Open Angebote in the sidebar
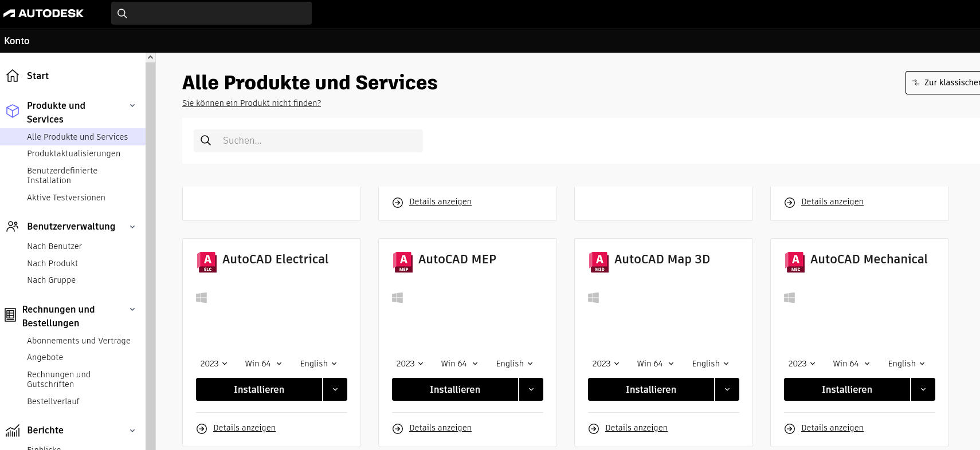The image size is (980, 450). 45,357
